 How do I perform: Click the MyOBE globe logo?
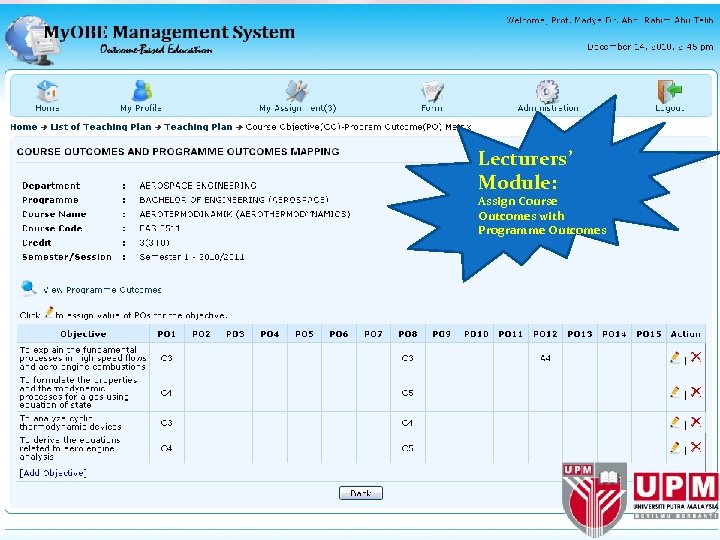(31, 40)
